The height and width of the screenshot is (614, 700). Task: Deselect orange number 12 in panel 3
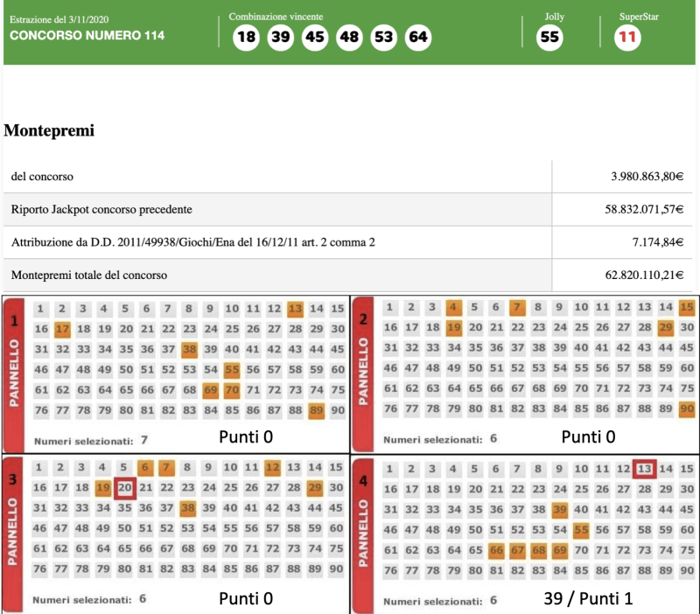tap(272, 468)
